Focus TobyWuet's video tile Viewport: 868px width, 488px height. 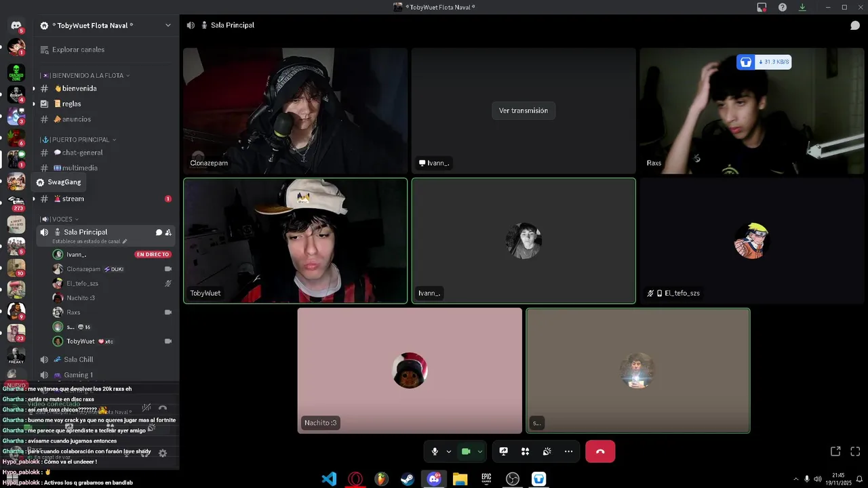click(295, 241)
